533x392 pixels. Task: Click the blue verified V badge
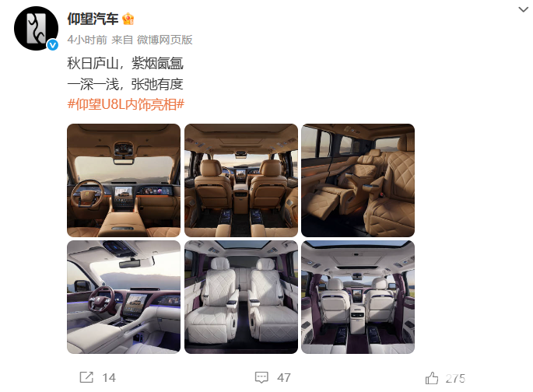[53, 45]
